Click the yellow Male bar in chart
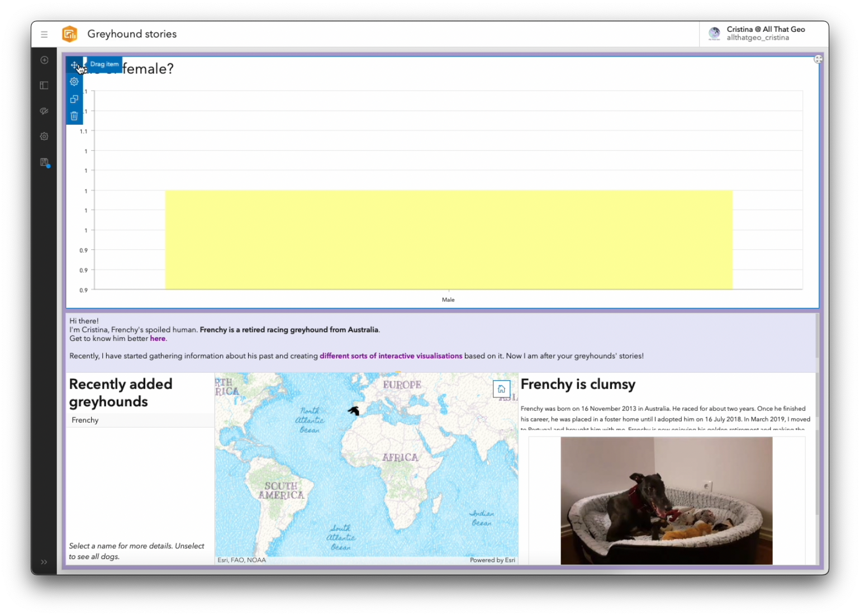 coord(448,240)
